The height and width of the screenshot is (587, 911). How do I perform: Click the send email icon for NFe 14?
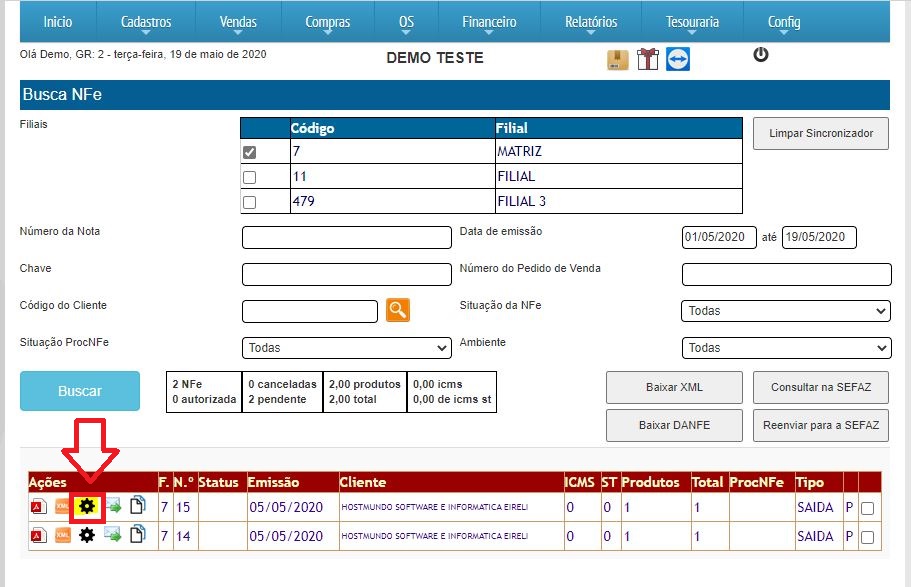pyautogui.click(x=113, y=535)
